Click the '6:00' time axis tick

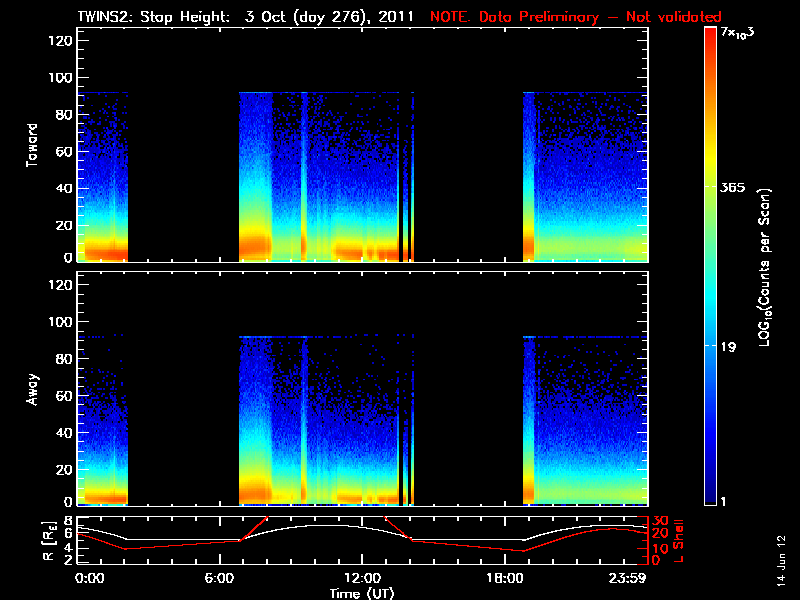coord(224,579)
